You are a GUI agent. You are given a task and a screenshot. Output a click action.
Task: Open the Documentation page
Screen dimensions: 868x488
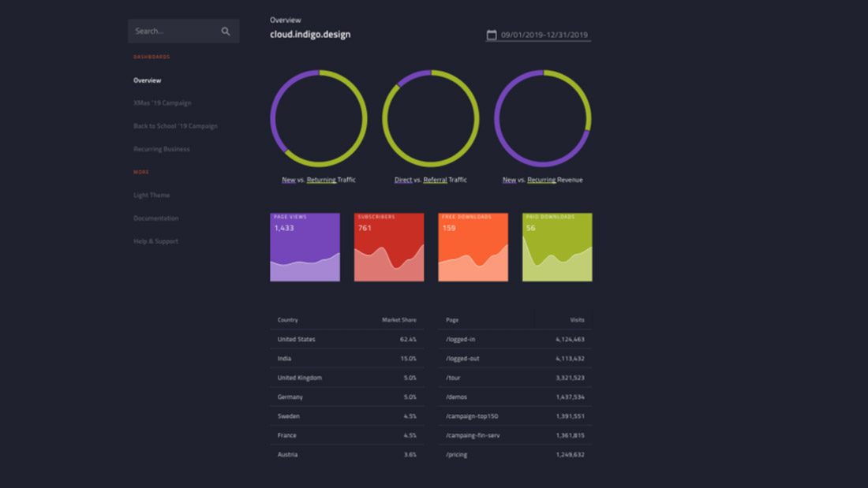point(155,218)
